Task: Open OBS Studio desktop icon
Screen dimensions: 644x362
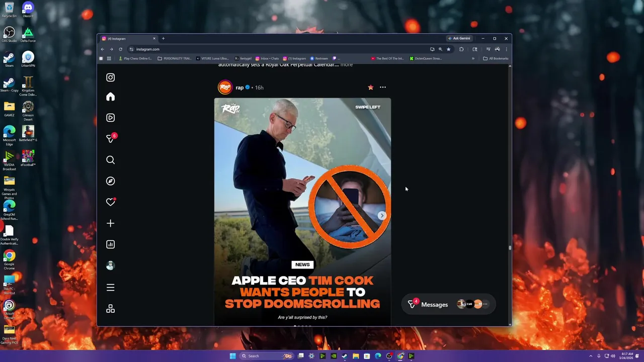Action: tap(9, 34)
